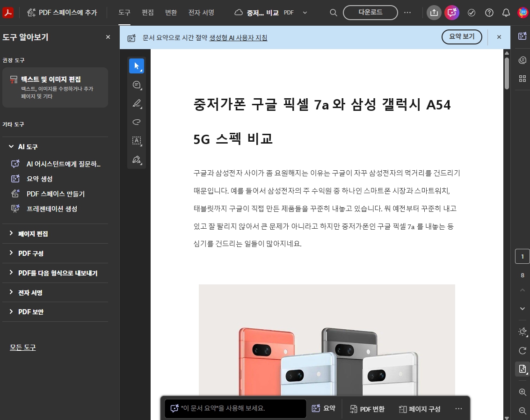Close the 도구 알아보기 panel
This screenshot has height=420, width=530.
pyautogui.click(x=108, y=37)
